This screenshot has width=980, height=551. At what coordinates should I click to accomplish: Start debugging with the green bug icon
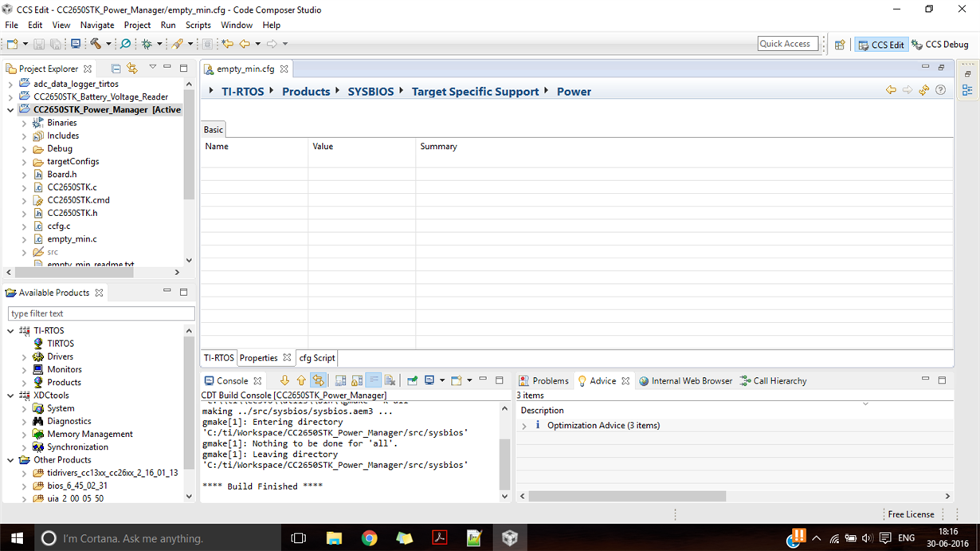point(147,44)
